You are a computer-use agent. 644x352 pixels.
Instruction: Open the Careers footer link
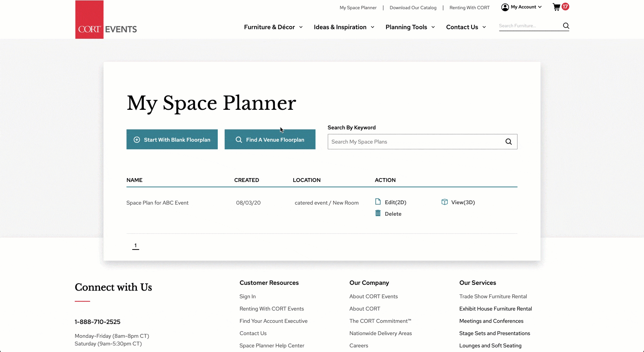[359, 345]
